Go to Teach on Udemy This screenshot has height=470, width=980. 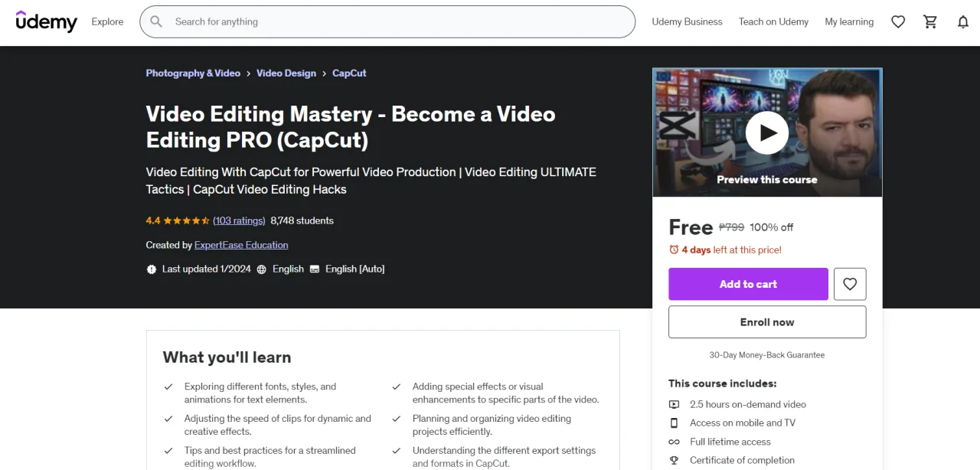pyautogui.click(x=773, y=21)
